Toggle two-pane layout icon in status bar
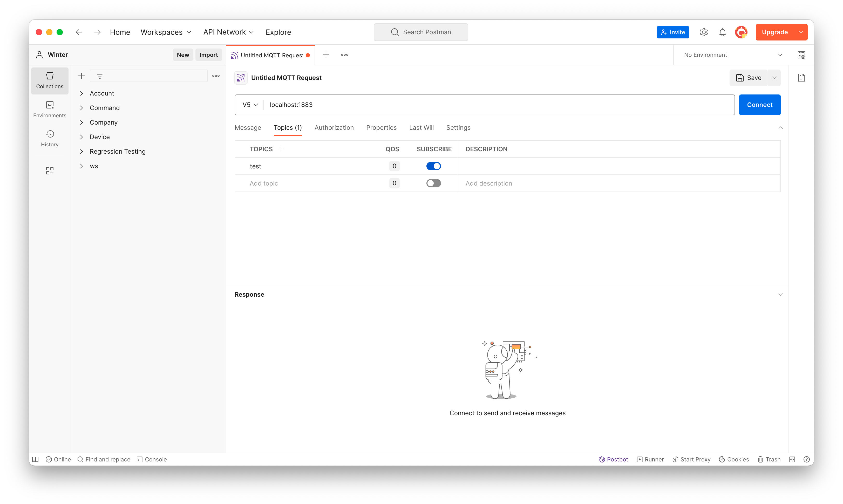 792,459
